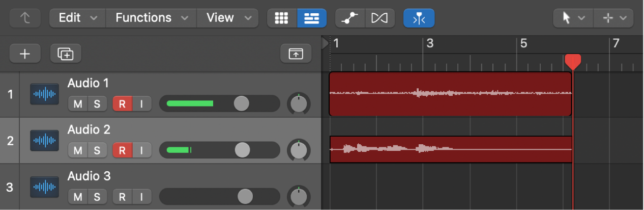Open the View menu
Image resolution: width=644 pixels, height=210 pixels.
click(228, 18)
